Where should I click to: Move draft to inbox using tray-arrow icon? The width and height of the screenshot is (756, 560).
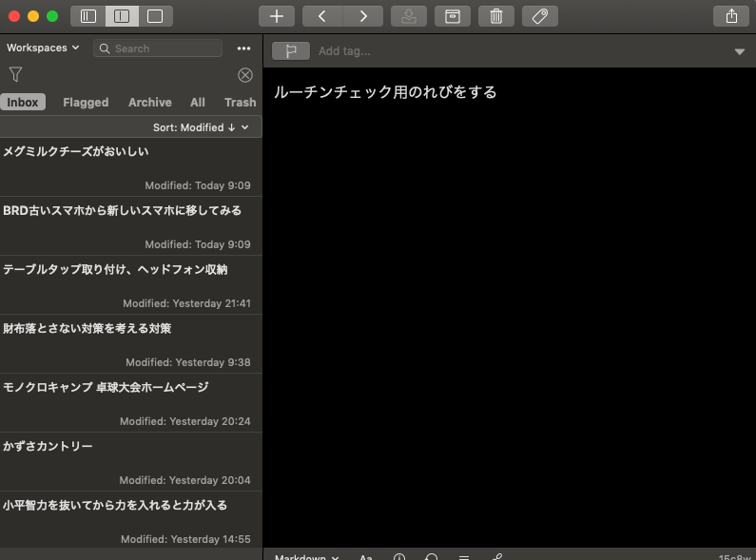[x=408, y=16]
